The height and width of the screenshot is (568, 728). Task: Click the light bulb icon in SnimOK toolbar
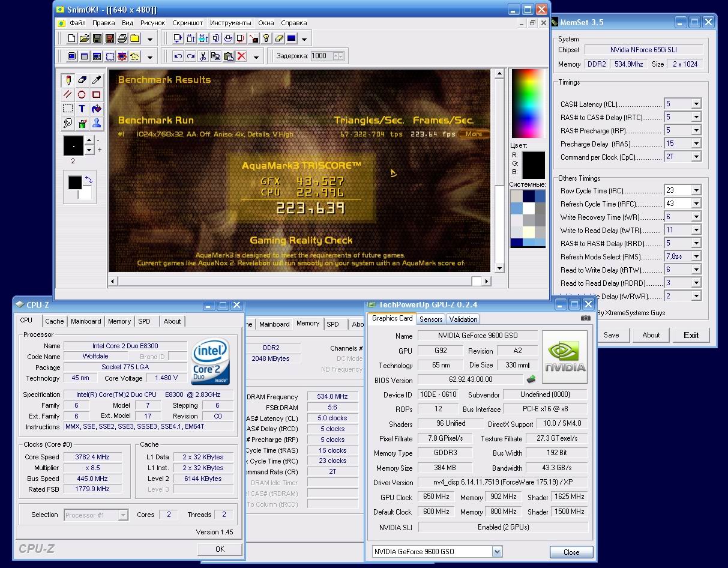266,38
